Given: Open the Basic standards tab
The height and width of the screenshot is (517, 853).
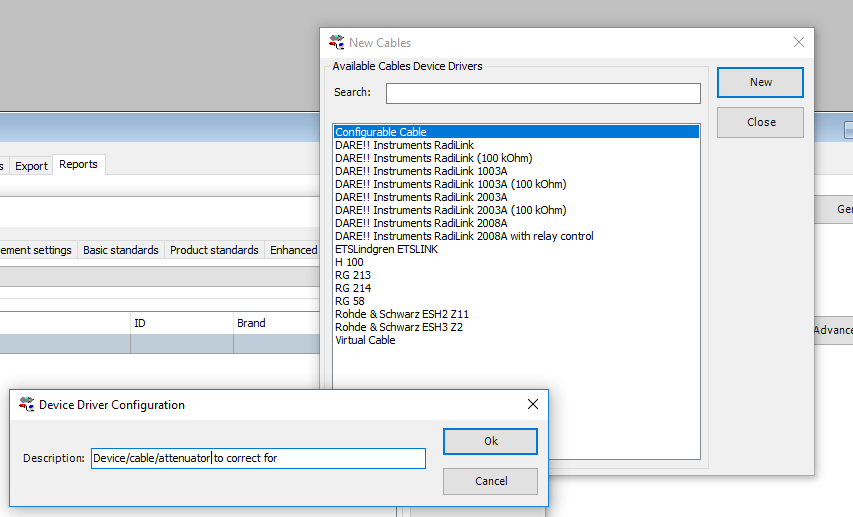Looking at the screenshot, I should click(121, 250).
